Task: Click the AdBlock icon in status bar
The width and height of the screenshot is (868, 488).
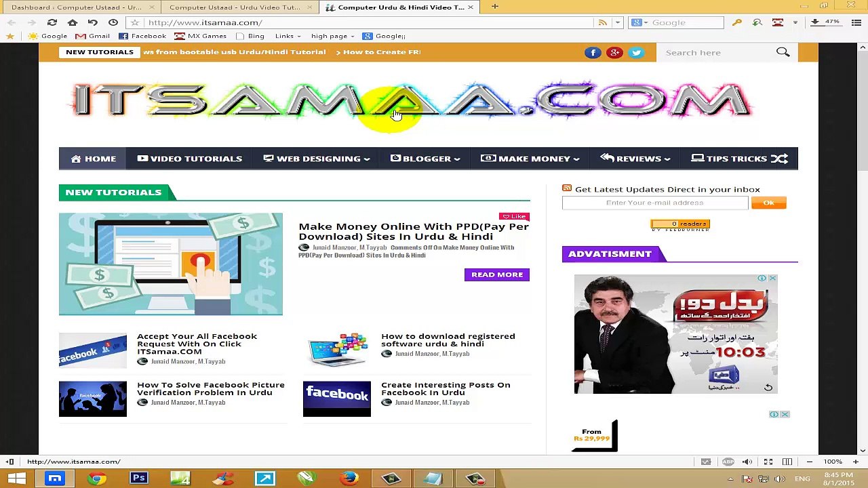Action: point(728,462)
